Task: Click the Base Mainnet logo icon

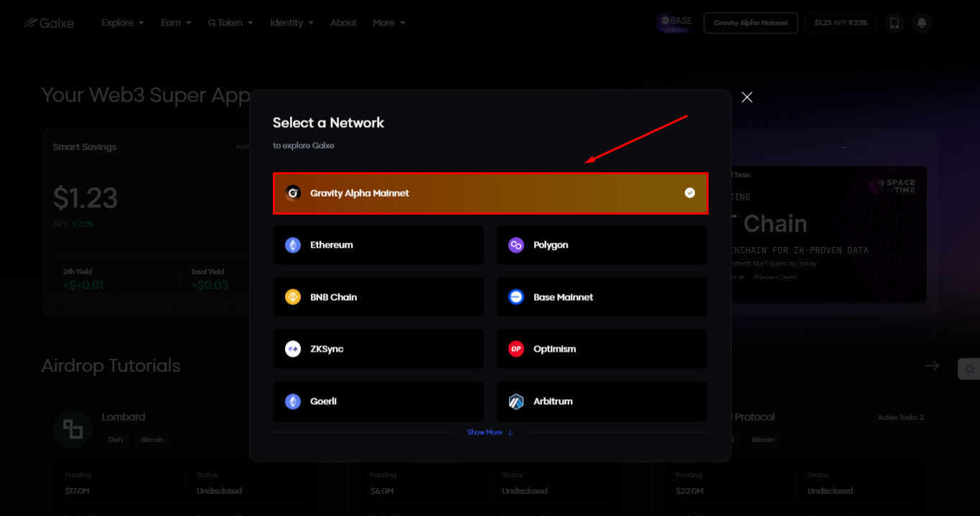Action: coord(516,297)
